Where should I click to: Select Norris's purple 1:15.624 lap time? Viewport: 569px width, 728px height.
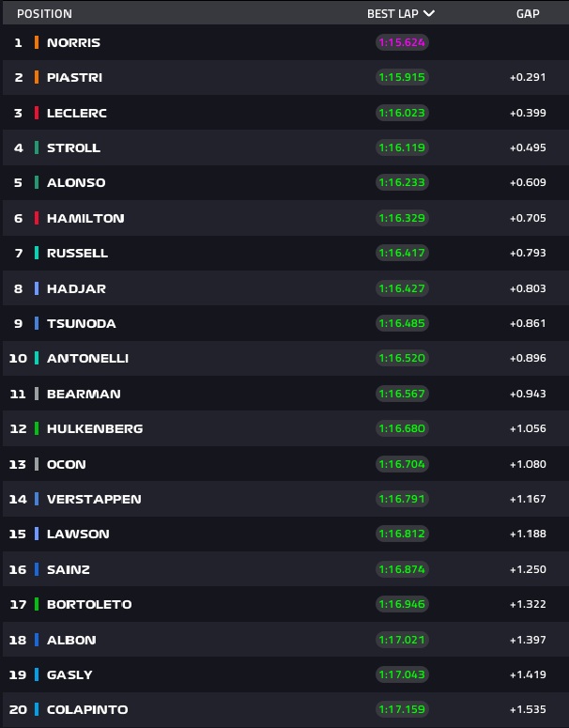coord(402,42)
